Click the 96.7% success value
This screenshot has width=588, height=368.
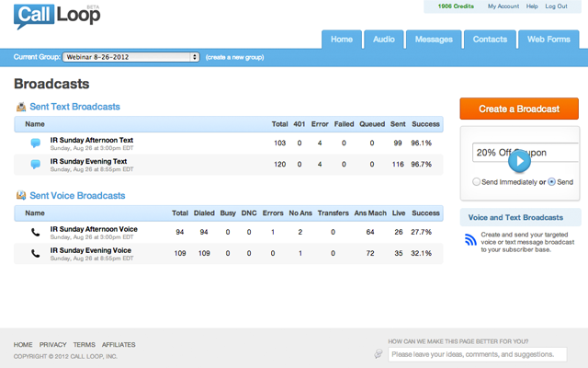pos(421,165)
